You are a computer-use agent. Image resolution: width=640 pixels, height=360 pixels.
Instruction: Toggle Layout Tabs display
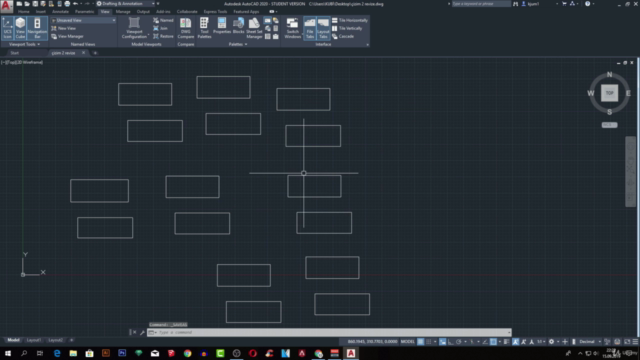(x=323, y=28)
